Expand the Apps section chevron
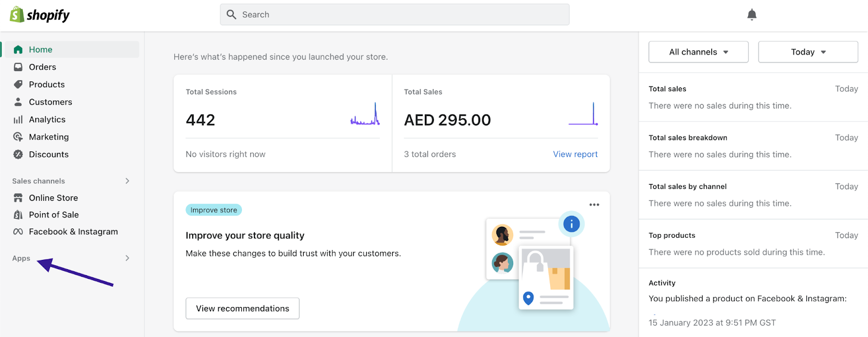 pyautogui.click(x=127, y=258)
